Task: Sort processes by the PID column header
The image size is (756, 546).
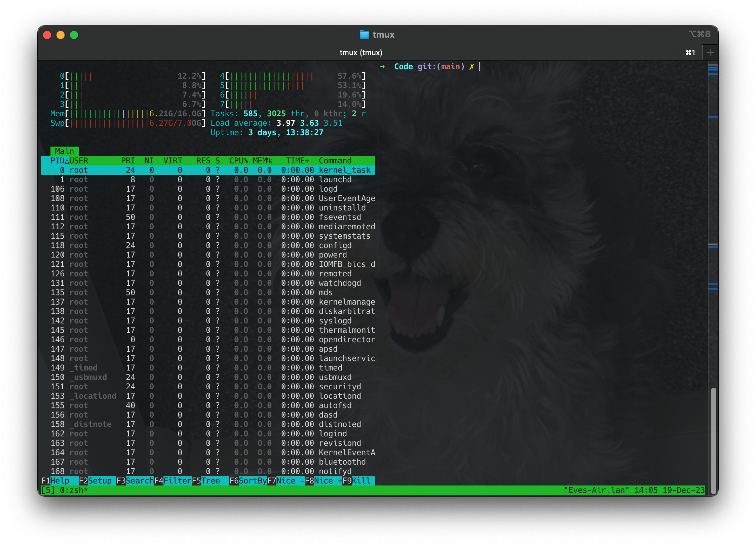Action: point(57,160)
